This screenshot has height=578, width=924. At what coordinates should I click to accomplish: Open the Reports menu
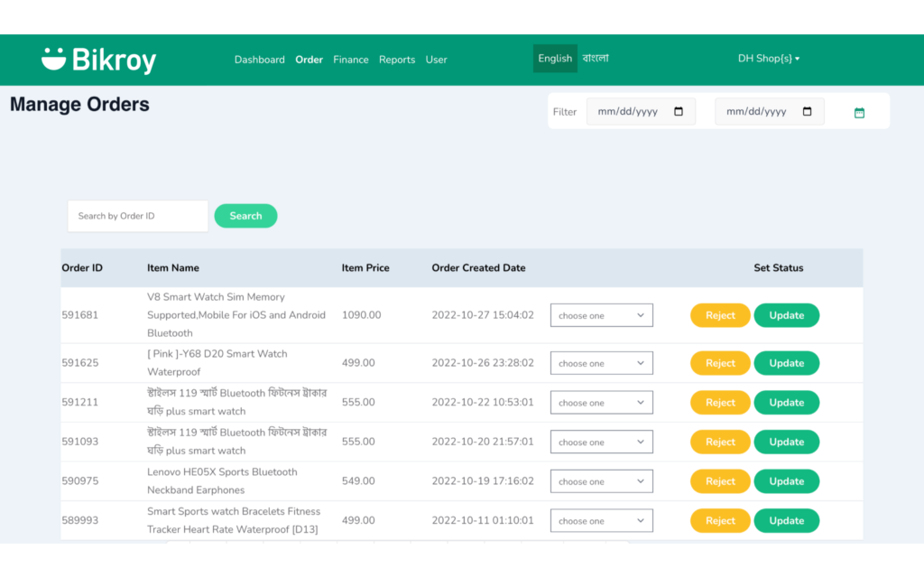[397, 60]
